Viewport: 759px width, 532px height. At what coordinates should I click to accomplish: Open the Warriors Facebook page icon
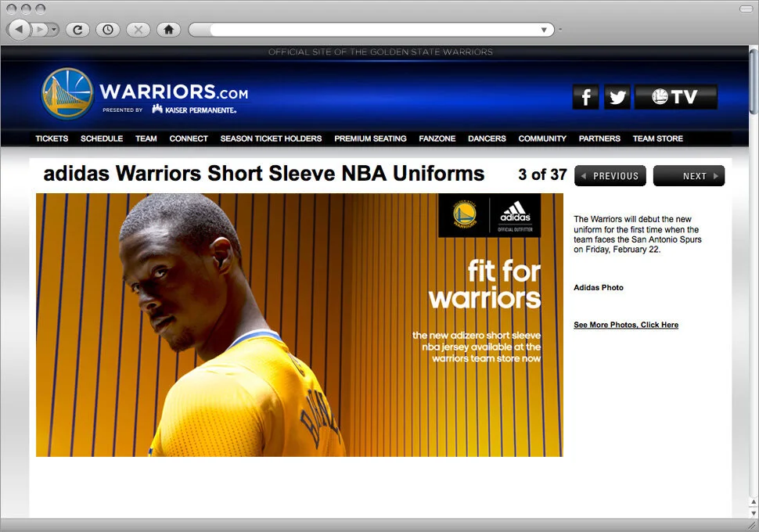click(x=586, y=97)
